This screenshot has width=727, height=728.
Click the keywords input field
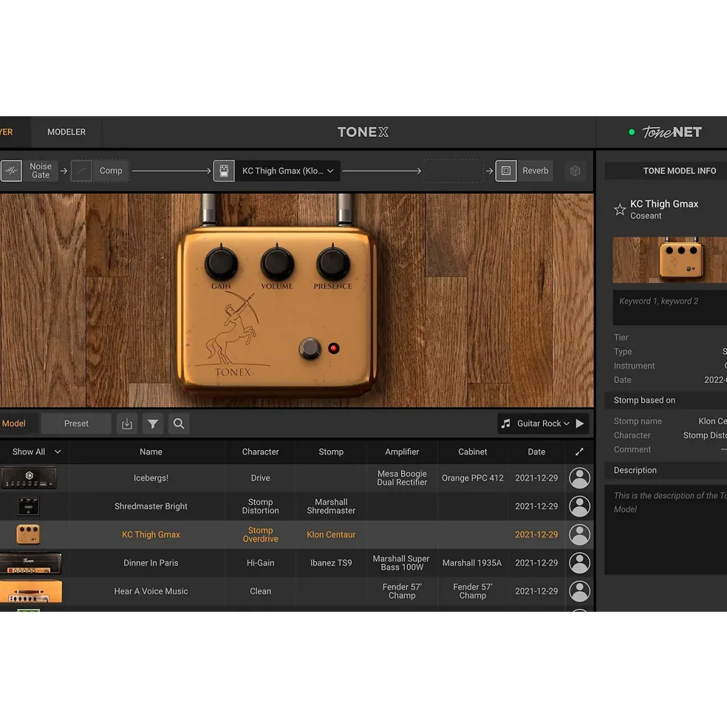[670, 309]
